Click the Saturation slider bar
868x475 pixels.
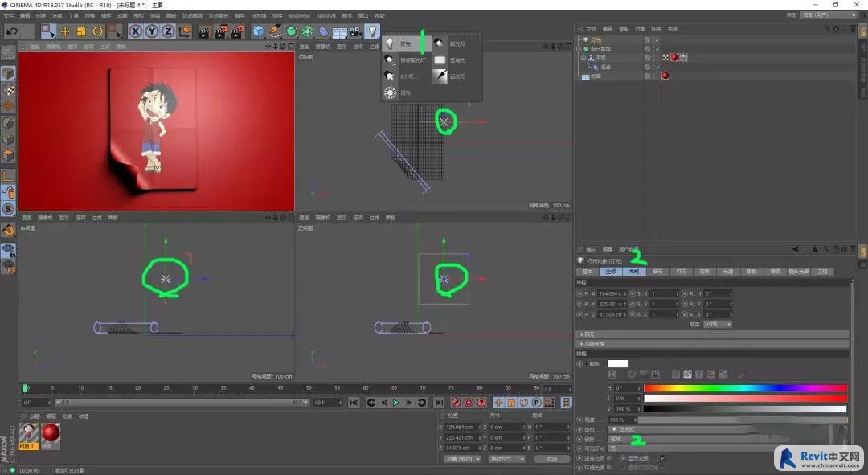point(745,399)
